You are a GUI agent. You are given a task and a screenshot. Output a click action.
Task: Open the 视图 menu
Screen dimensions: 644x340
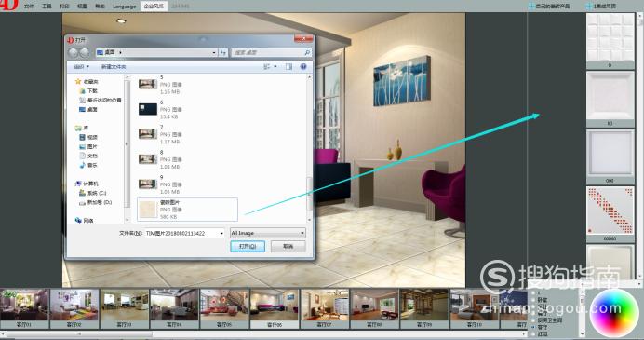tap(82, 7)
